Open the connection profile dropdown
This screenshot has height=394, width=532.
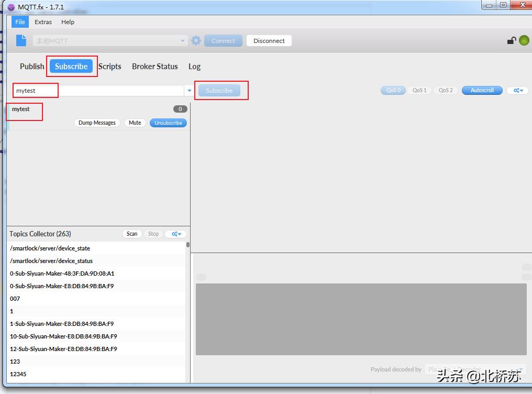pos(183,41)
